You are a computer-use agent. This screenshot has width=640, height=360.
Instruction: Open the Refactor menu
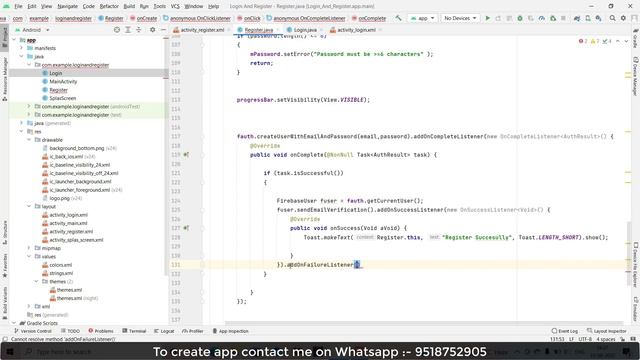(x=109, y=7)
